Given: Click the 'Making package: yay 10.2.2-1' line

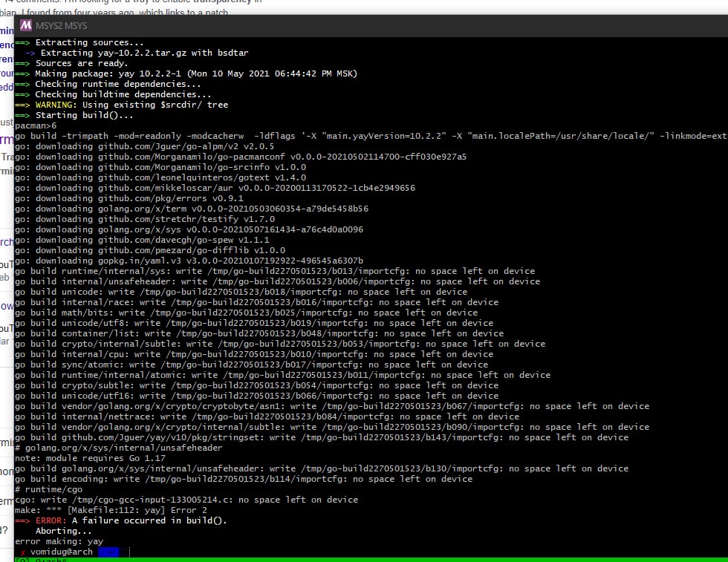Looking at the screenshot, I should [x=186, y=73].
